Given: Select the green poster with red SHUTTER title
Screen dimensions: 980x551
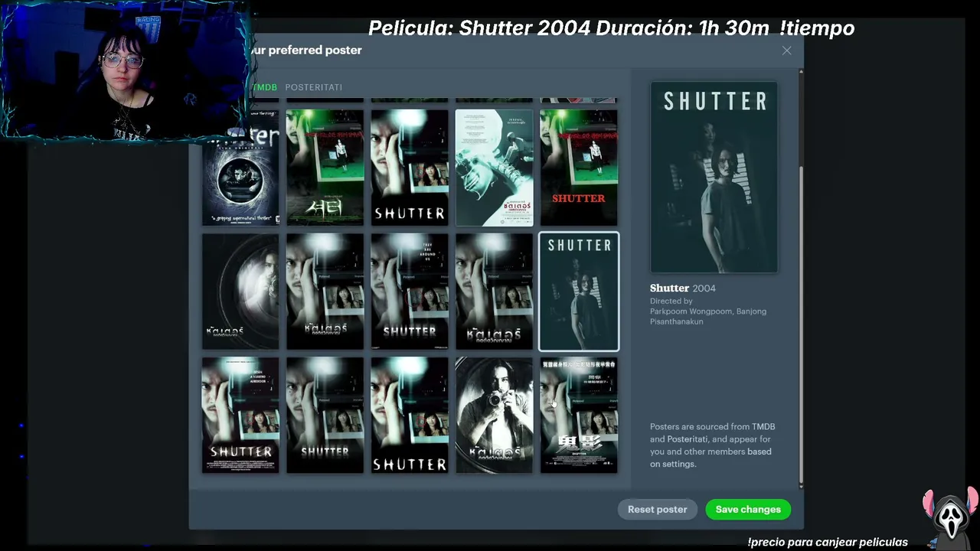Looking at the screenshot, I should click(578, 168).
